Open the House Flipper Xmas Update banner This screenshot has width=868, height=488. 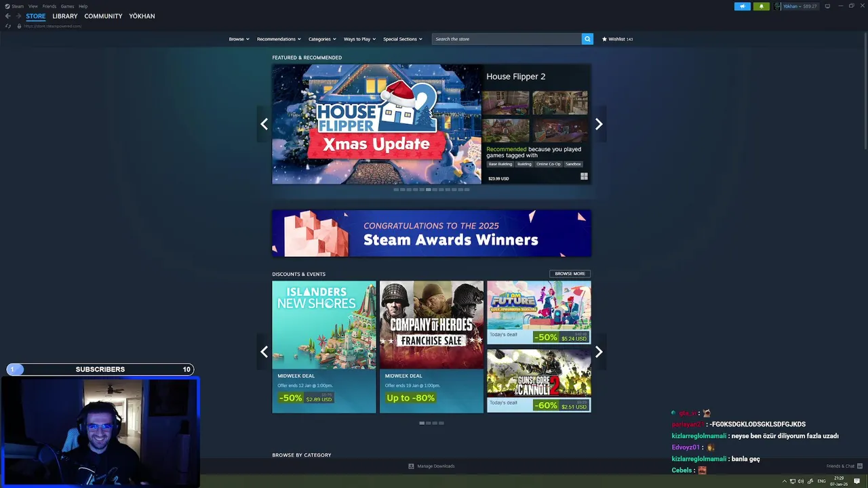point(376,124)
